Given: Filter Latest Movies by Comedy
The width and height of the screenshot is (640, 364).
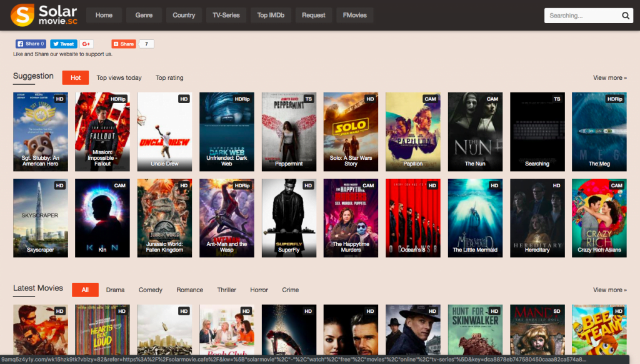Looking at the screenshot, I should [x=151, y=290].
